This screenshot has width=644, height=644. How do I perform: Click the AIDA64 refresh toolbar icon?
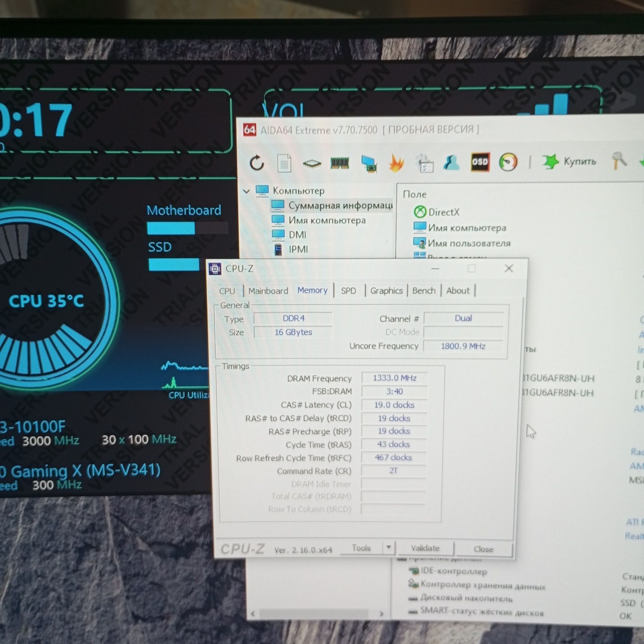coord(257,163)
